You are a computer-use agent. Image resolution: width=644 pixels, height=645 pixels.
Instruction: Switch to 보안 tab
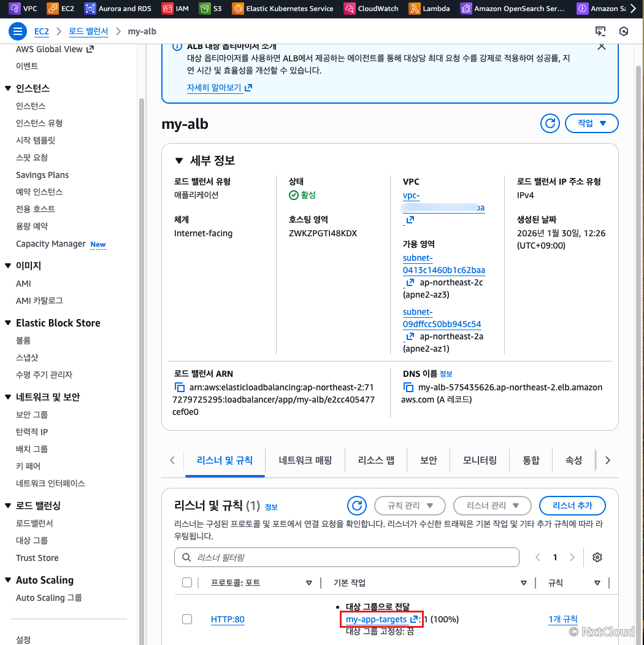pyautogui.click(x=429, y=460)
